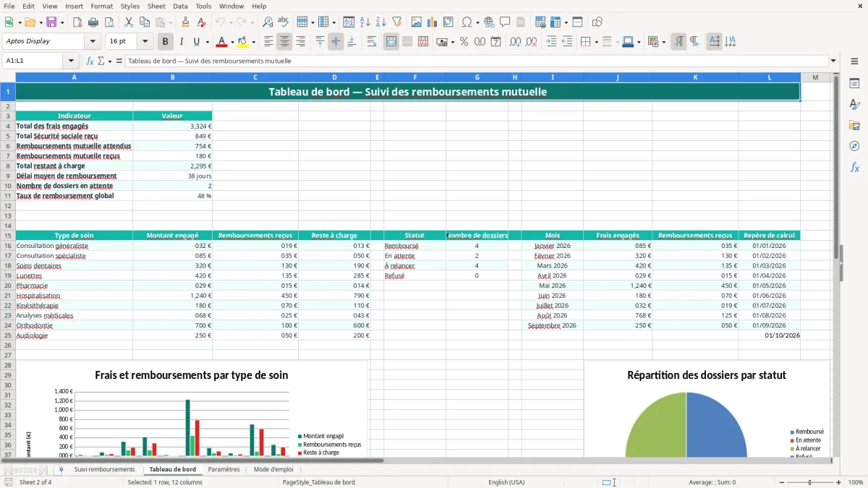This screenshot has height=488, width=868.
Task: Expand the Font Size dropdown list
Action: coord(145,42)
